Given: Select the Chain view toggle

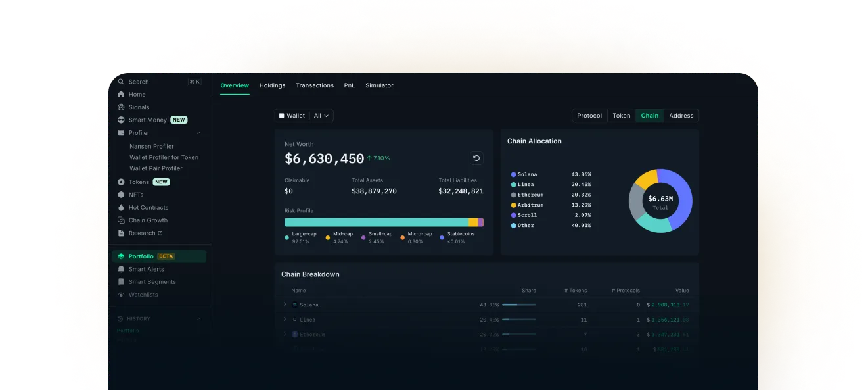Looking at the screenshot, I should pos(650,116).
